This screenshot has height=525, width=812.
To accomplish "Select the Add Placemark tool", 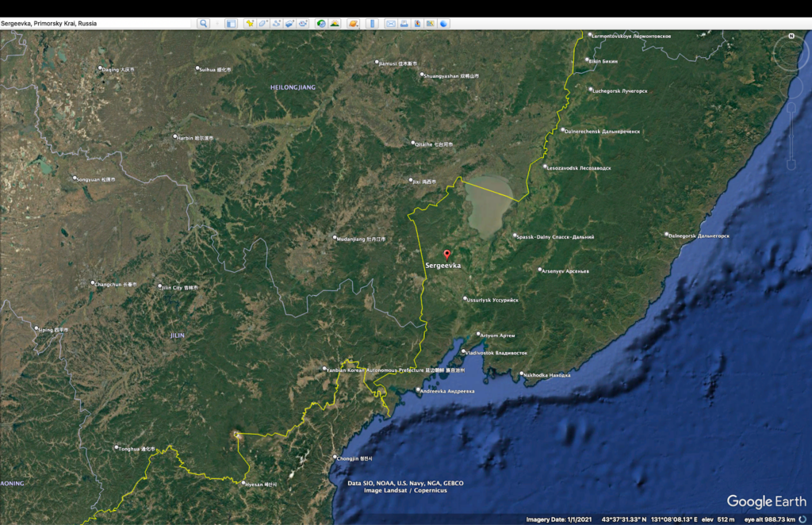I will (x=250, y=24).
